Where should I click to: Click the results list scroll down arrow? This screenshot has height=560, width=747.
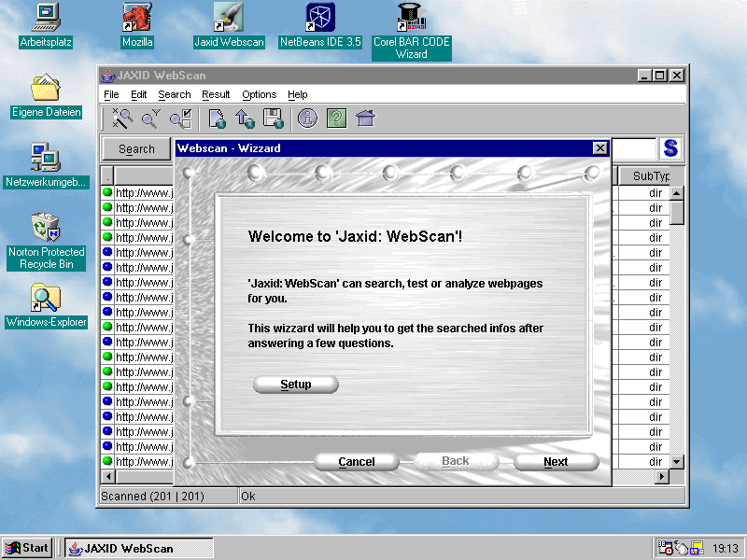(x=676, y=461)
